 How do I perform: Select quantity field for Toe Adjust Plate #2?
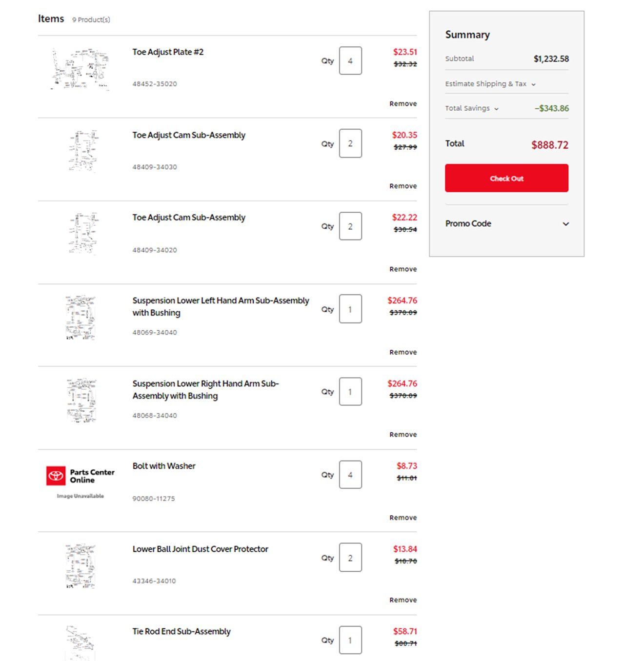[x=350, y=61]
